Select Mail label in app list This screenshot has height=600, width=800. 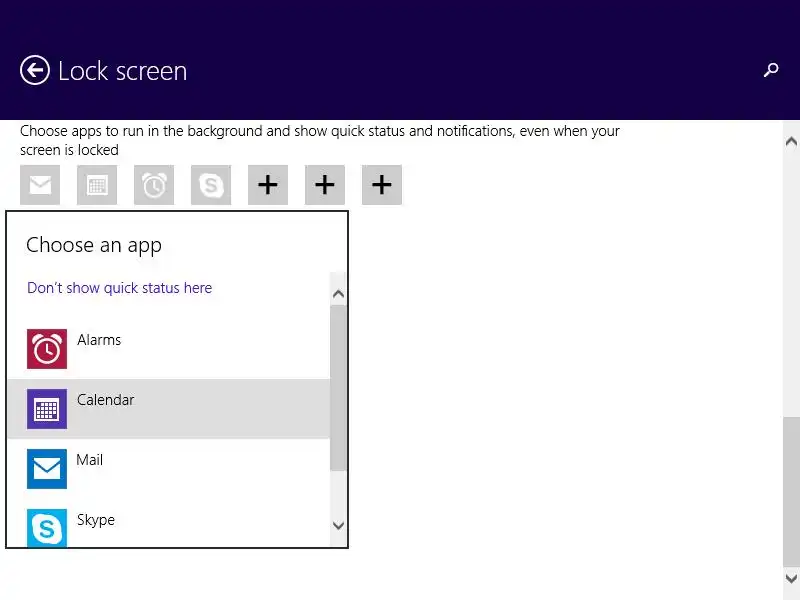(90, 460)
